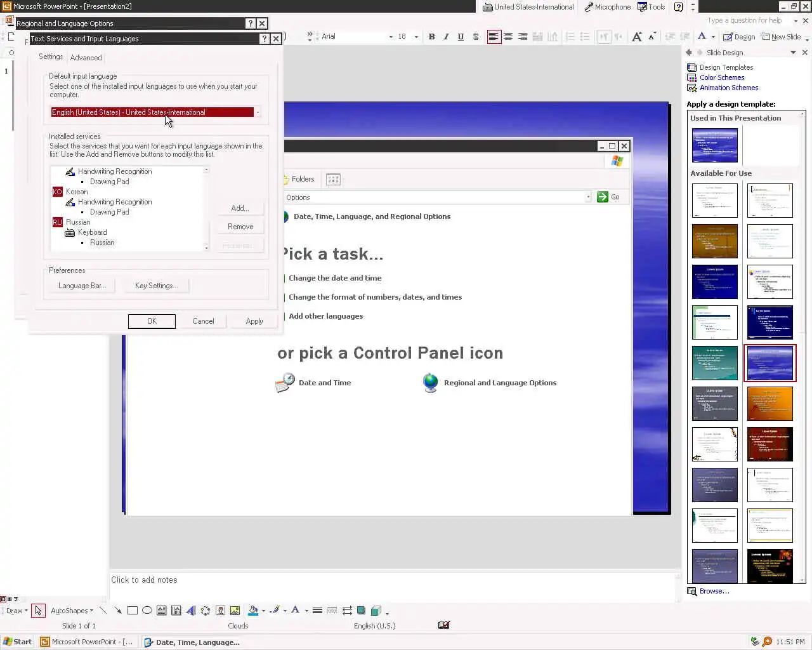Click Remove installed service button
This screenshot has width=812, height=650.
point(240,227)
